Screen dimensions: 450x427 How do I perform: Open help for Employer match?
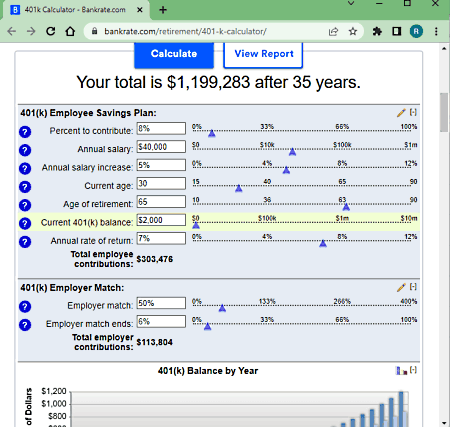(25, 307)
